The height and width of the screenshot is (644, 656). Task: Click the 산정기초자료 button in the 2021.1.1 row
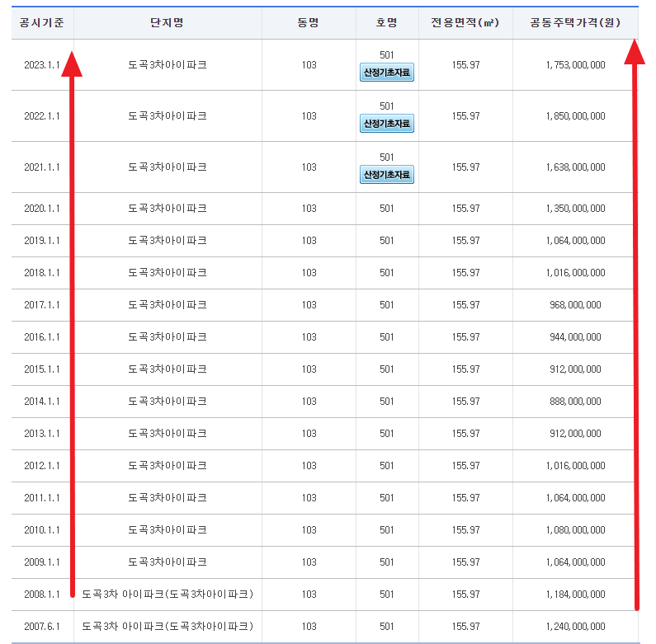point(386,174)
